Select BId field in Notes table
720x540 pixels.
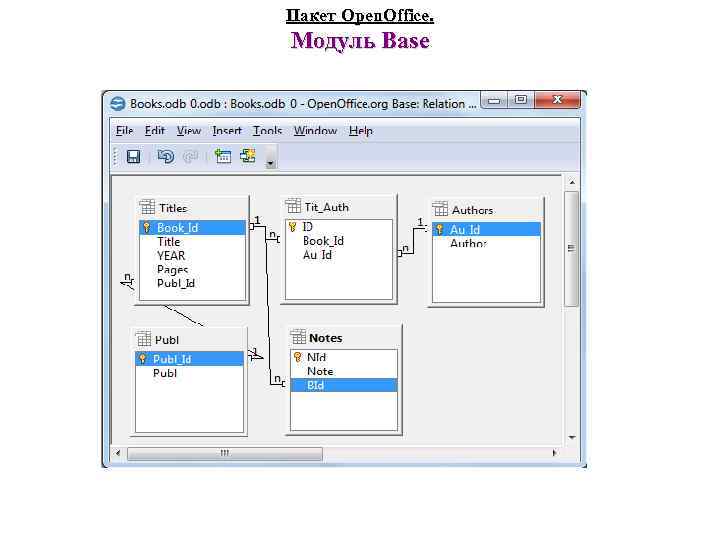coord(343,385)
